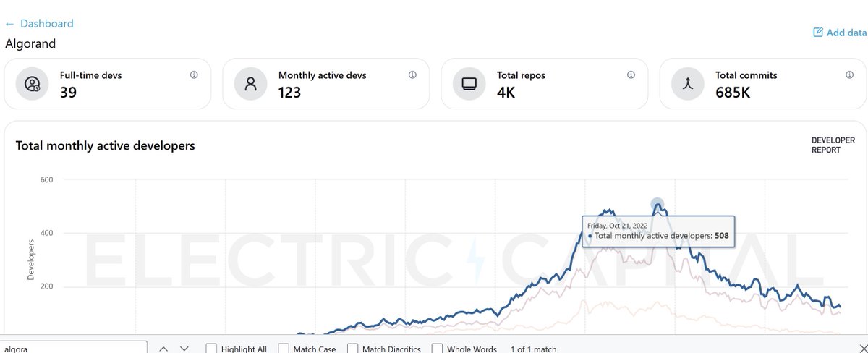Go to next find match arrow
868x353 pixels.
tap(184, 349)
